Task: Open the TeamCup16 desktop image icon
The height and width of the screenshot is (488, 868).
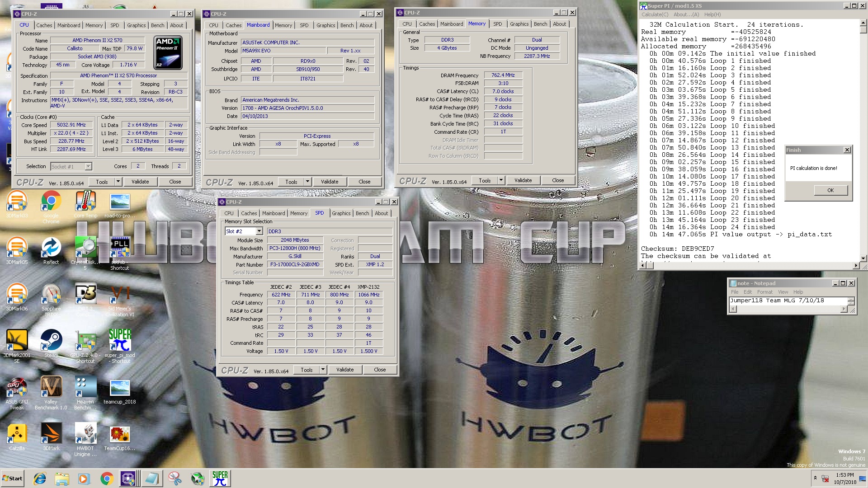Action: pos(120,437)
